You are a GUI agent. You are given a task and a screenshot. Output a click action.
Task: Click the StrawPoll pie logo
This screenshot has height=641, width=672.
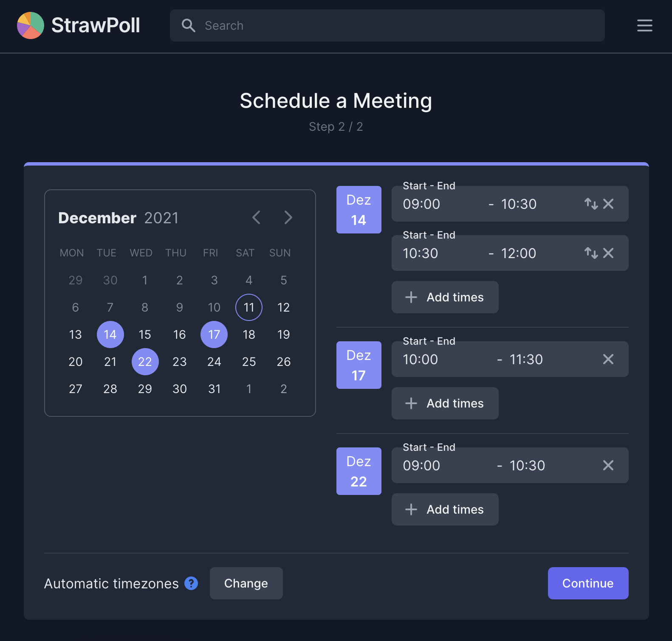click(x=30, y=25)
